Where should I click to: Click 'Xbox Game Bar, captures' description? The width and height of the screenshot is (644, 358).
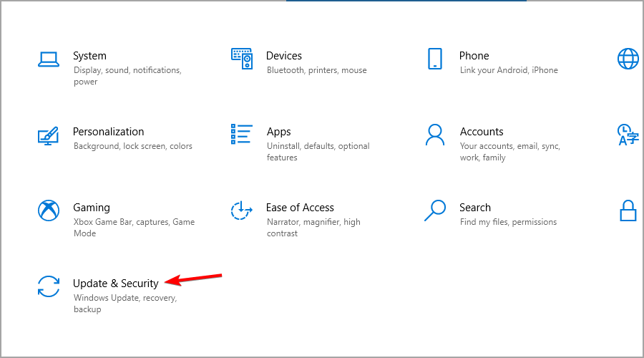coord(134,227)
